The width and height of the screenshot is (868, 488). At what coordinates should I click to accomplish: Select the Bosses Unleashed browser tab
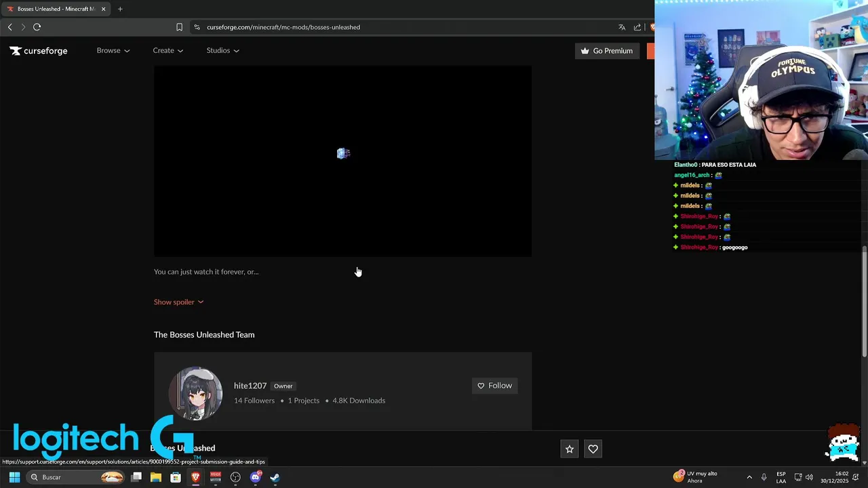[x=56, y=9]
